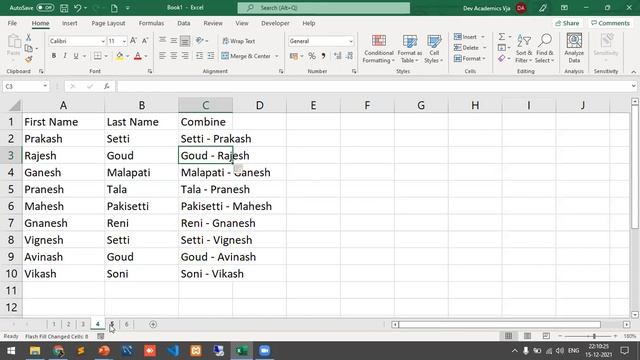Increase font size with larger A icon
The width and height of the screenshot is (640, 360).
(x=133, y=41)
